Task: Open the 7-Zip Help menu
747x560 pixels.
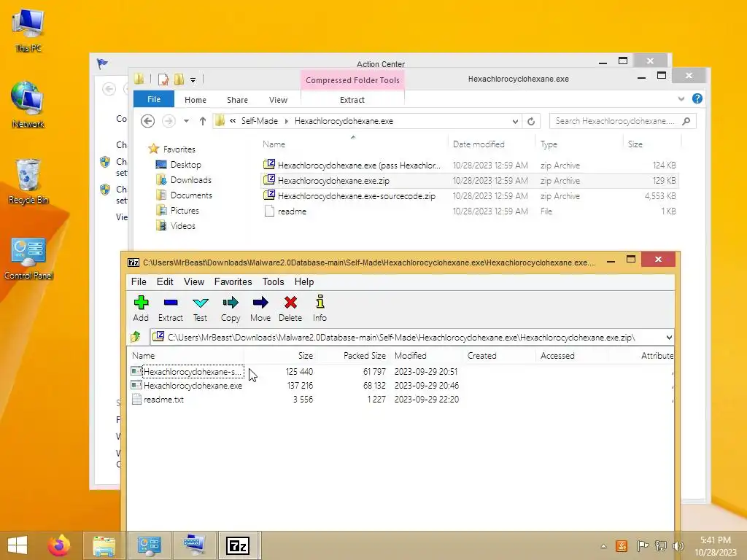Action: [x=304, y=282]
